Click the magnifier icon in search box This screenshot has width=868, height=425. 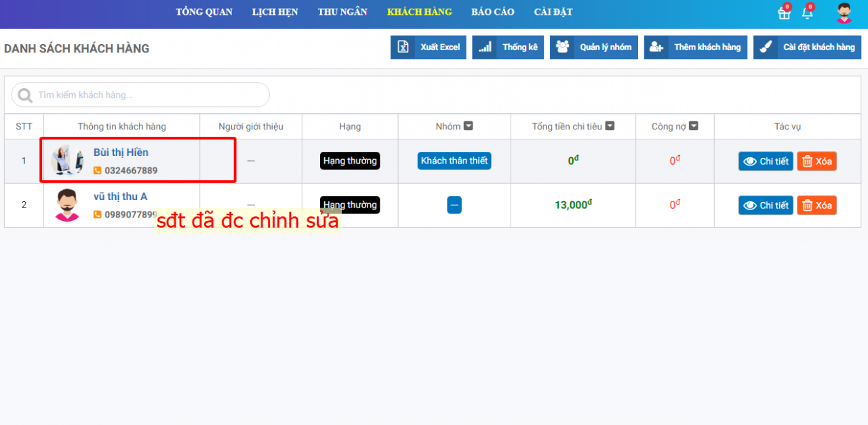25,96
